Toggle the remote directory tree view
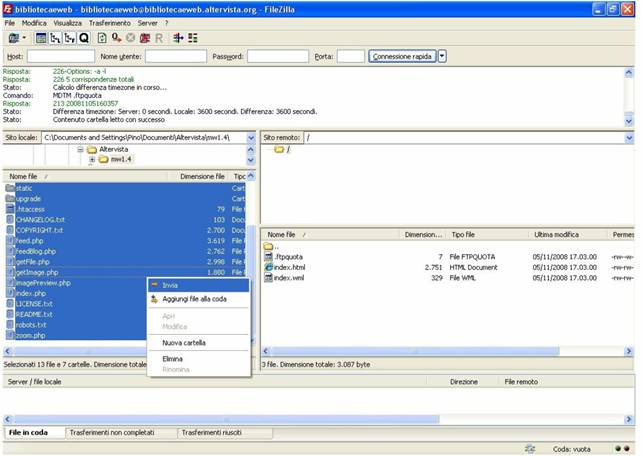 click(x=70, y=38)
